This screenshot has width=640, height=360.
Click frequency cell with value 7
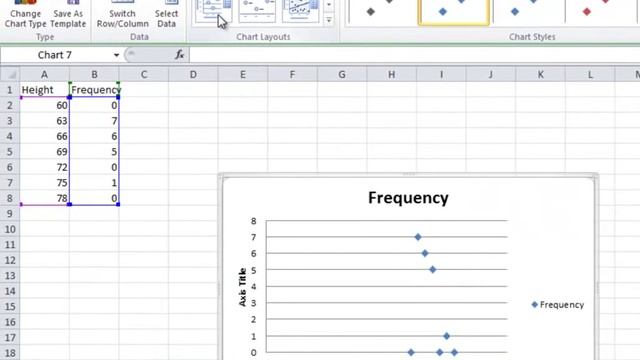click(x=94, y=121)
